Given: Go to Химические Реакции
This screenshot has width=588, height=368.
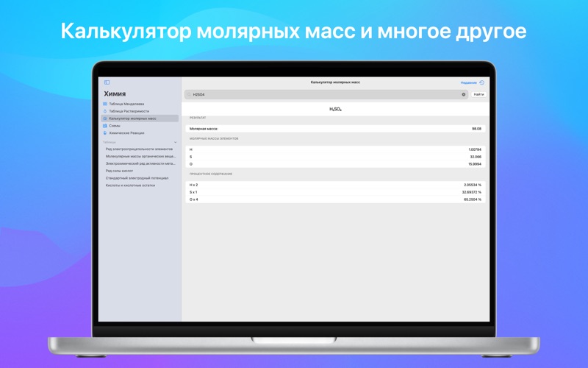Looking at the screenshot, I should (x=126, y=133).
